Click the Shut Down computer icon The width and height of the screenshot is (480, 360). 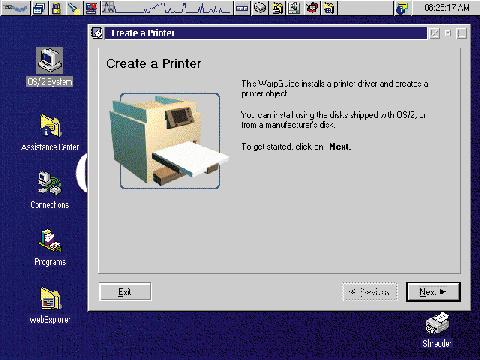(91, 8)
